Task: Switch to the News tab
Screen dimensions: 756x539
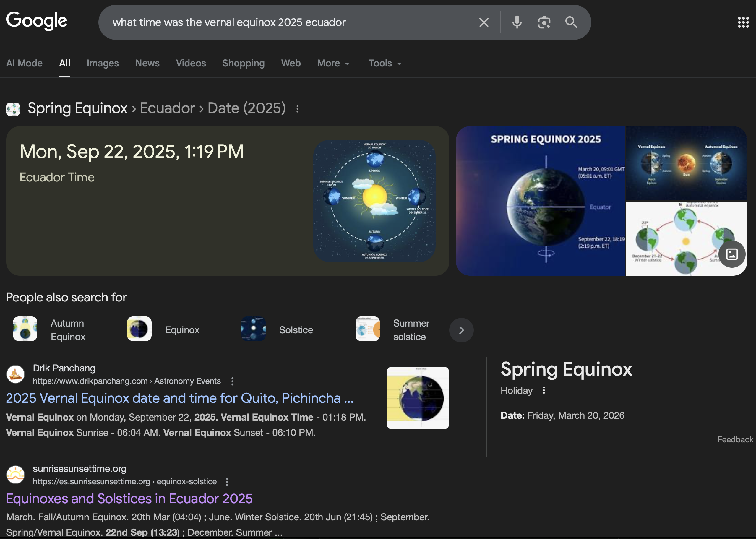Action: tap(147, 63)
